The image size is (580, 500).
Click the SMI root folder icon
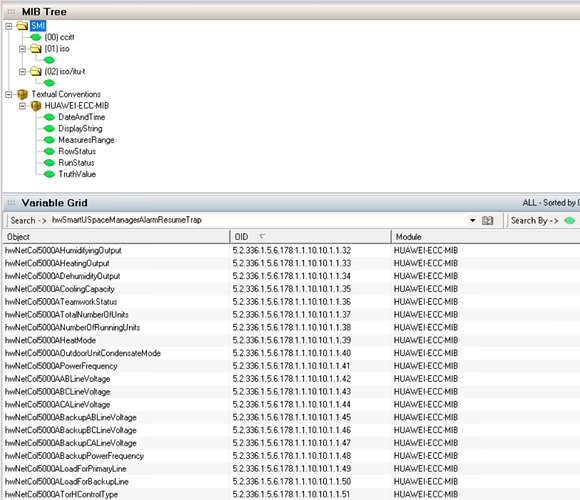click(22, 26)
